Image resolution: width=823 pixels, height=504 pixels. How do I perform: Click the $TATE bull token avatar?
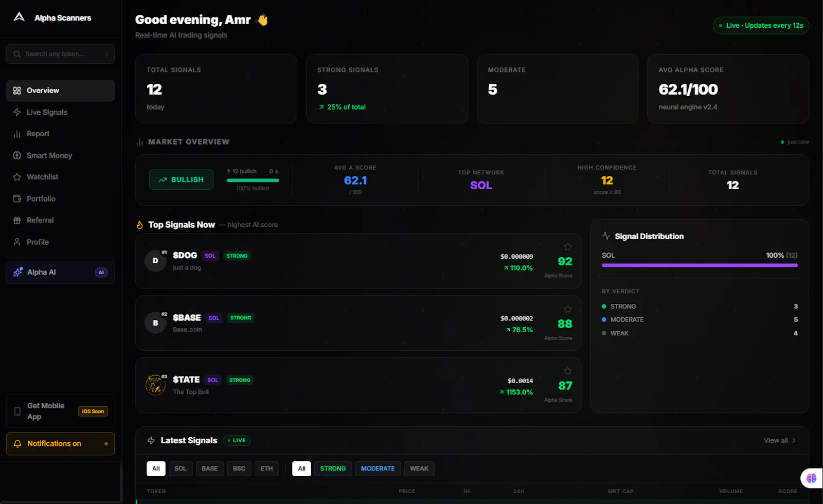[155, 385]
